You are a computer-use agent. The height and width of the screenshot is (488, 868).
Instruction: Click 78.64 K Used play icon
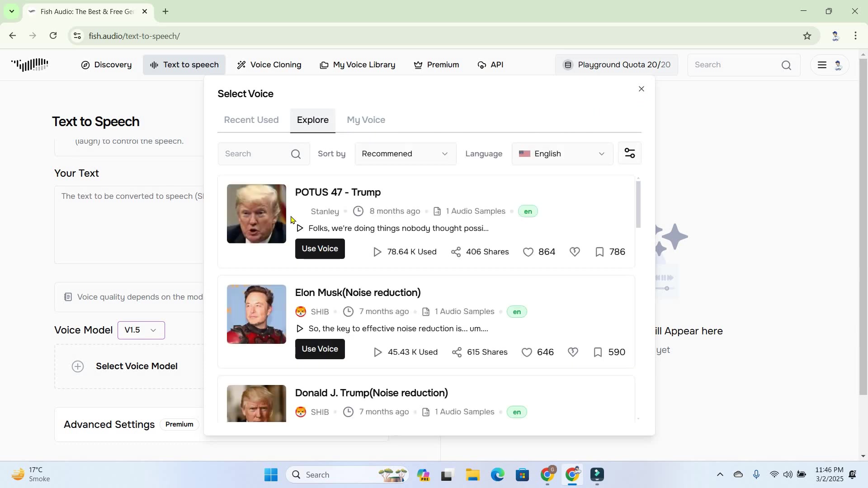[x=377, y=252]
